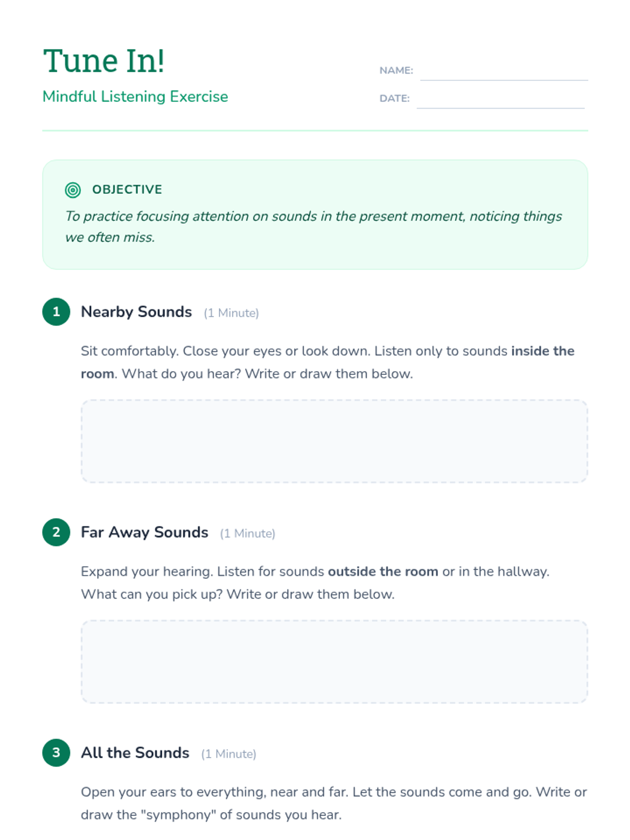Click the target icon beside OBJECTIVE

73,190
